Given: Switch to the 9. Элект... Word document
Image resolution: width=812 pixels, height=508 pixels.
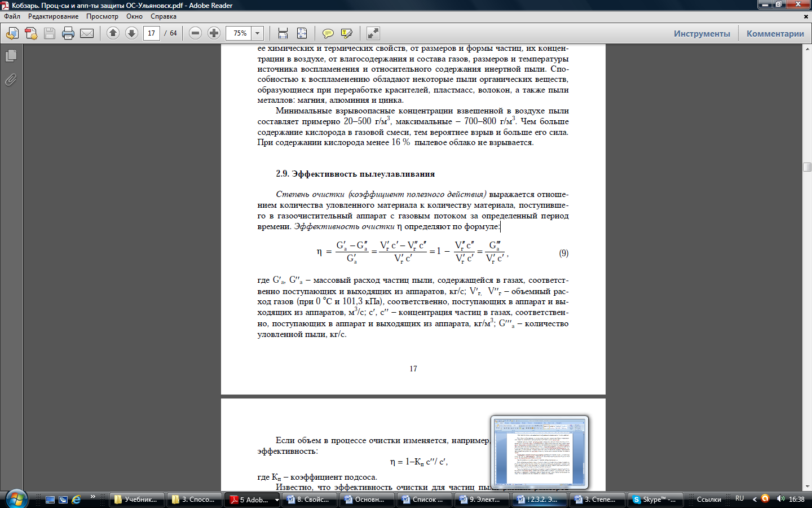Looking at the screenshot, I should [x=482, y=500].
